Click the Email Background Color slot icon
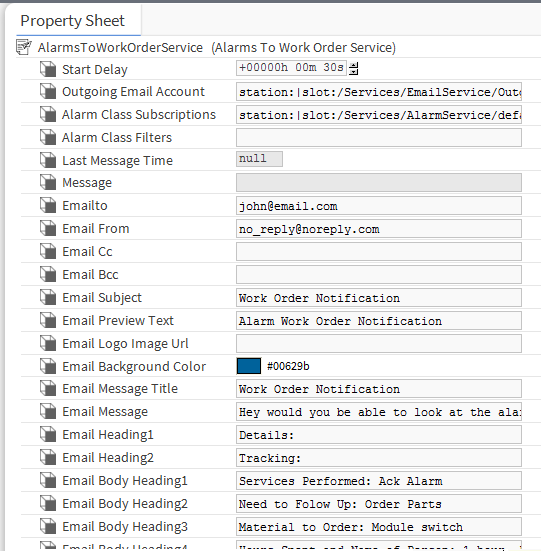 click(x=48, y=367)
